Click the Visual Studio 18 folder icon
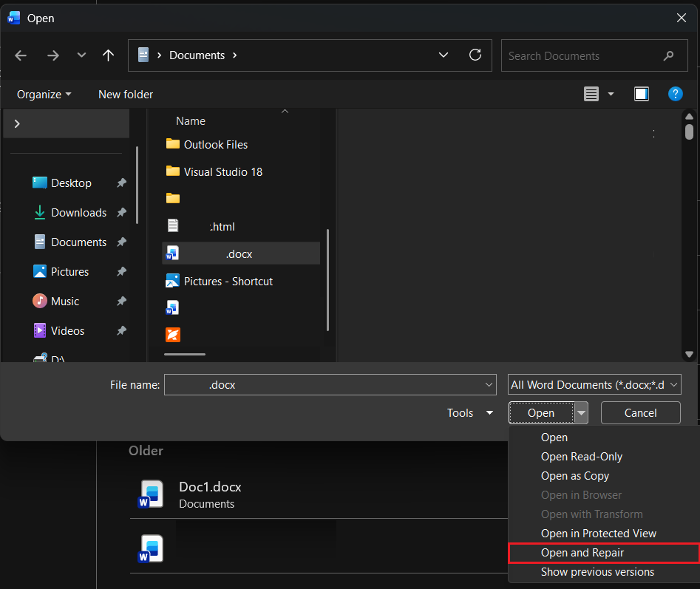700x589 pixels. tap(173, 171)
